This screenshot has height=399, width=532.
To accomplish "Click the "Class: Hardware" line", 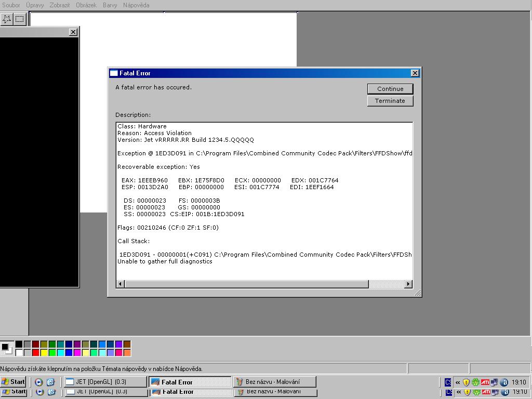I will tap(142, 126).
